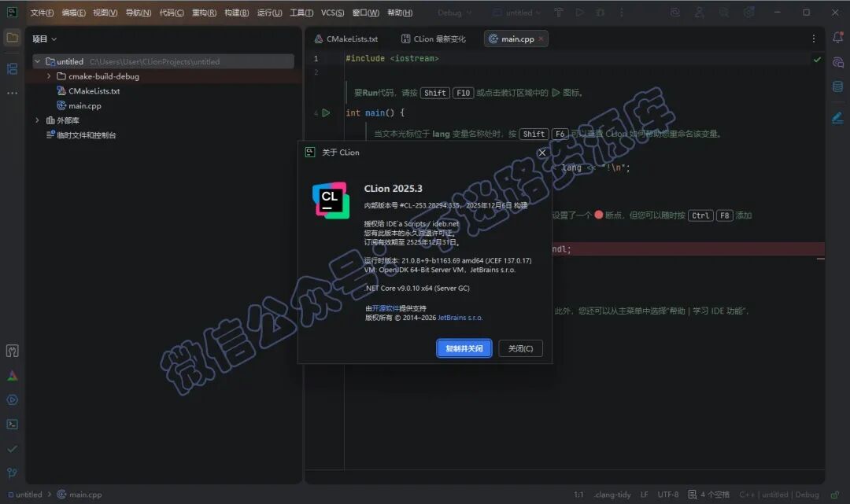Open the Database tool window icon
This screenshot has height=504, width=850.
pyautogui.click(x=837, y=86)
